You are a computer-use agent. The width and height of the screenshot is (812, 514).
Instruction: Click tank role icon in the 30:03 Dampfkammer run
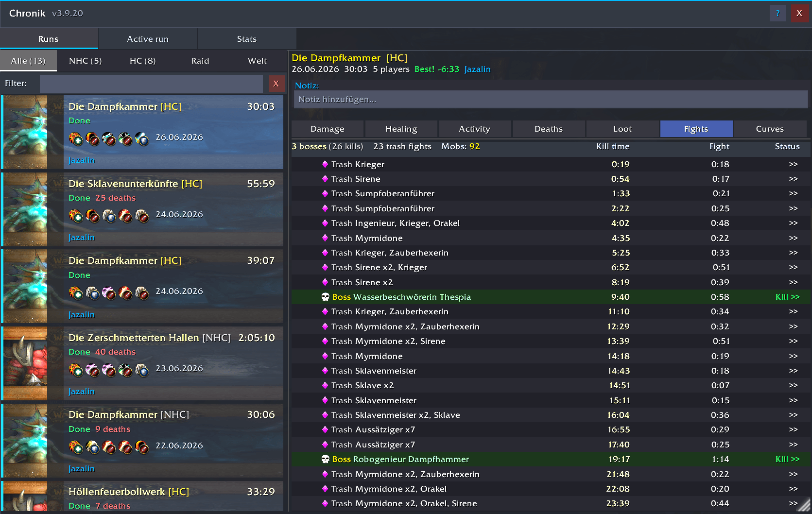142,139
